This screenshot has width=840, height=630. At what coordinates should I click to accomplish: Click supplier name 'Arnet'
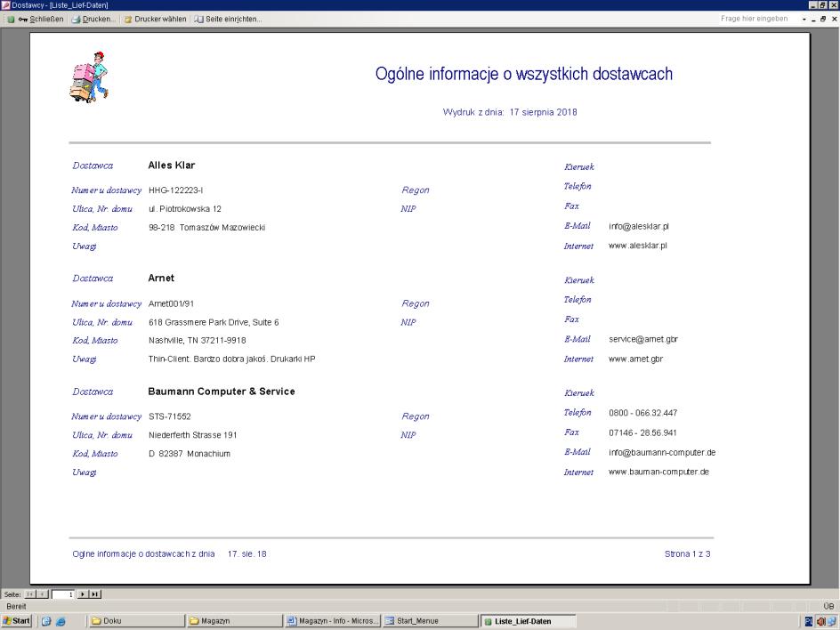pos(161,278)
